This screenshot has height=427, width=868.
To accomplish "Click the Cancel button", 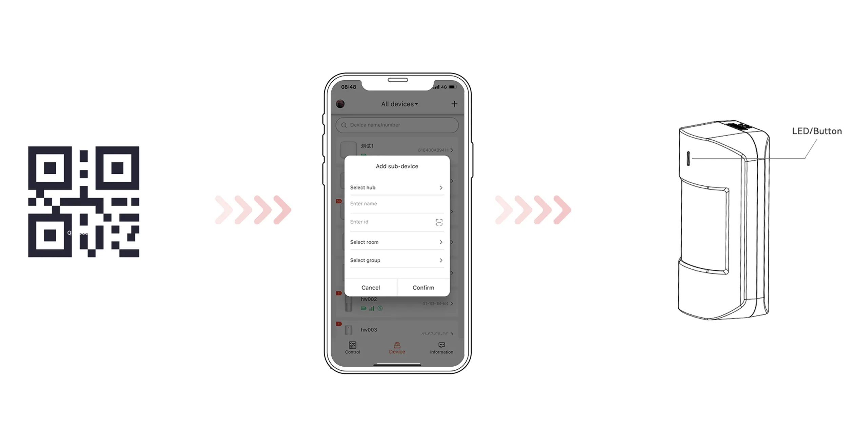I will 370,287.
